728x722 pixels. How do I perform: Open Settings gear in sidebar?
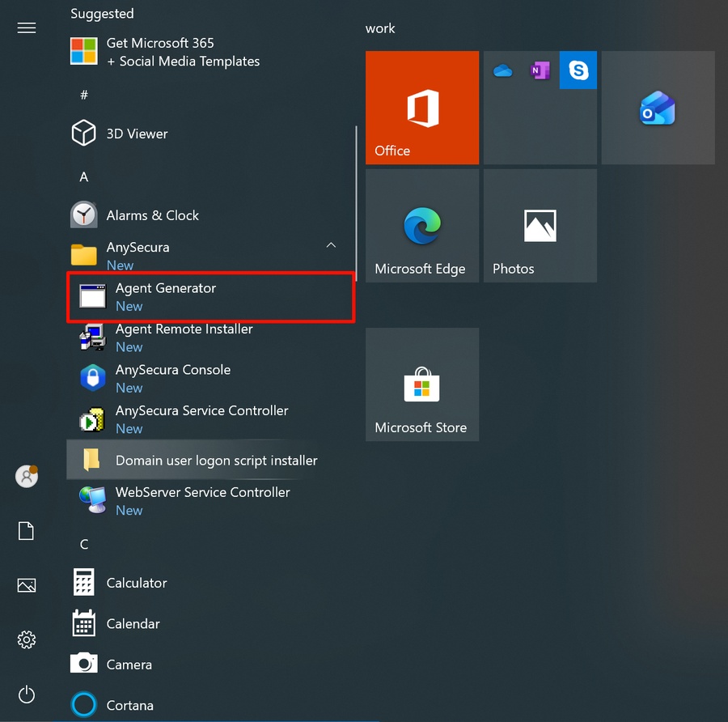27,640
